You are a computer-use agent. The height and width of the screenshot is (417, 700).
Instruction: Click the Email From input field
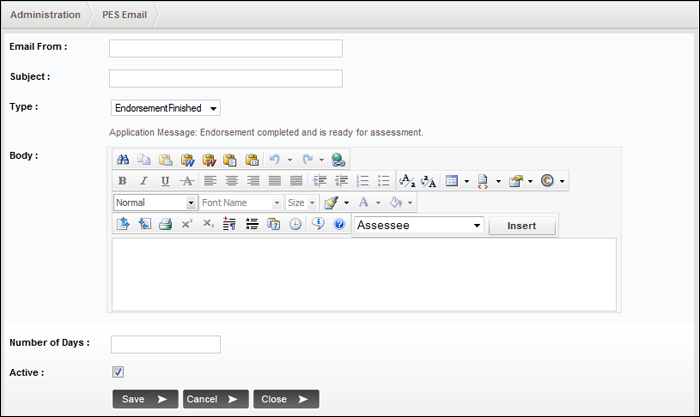225,49
